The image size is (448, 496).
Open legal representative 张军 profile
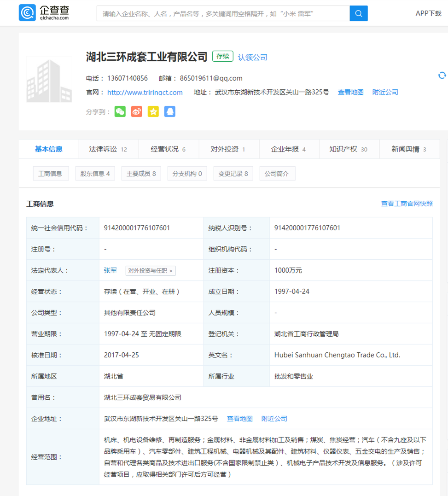coord(111,270)
